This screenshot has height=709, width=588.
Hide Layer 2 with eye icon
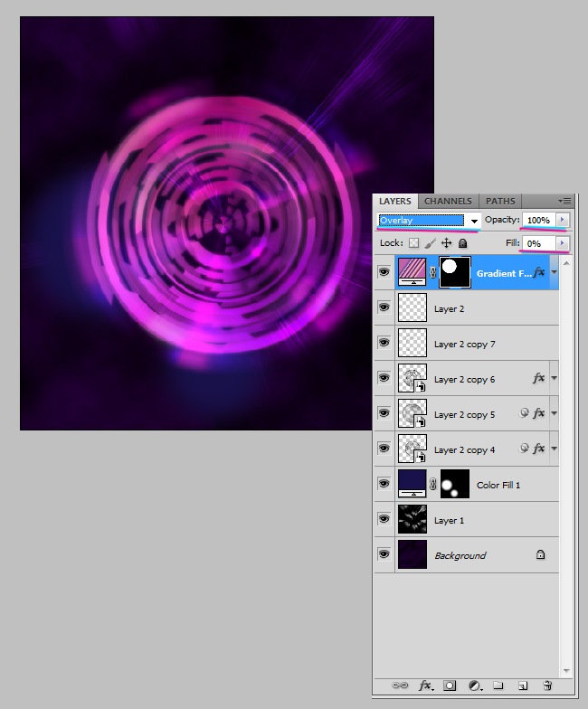[x=384, y=307]
